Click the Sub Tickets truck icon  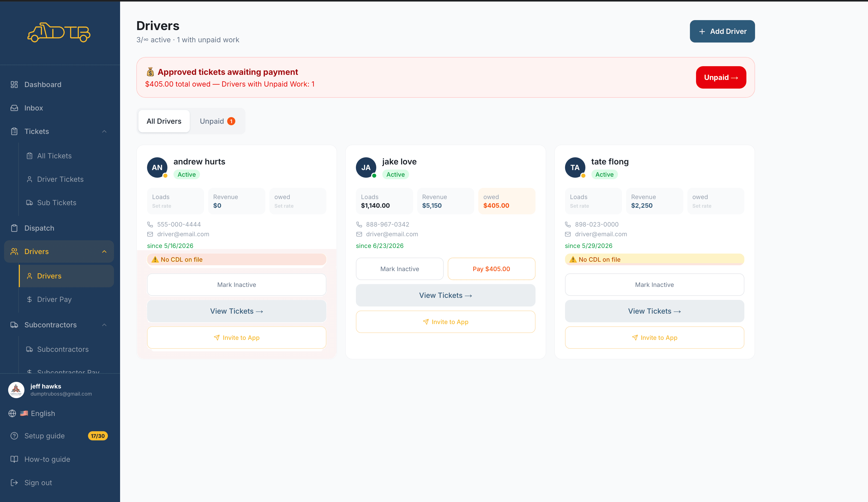tap(30, 203)
